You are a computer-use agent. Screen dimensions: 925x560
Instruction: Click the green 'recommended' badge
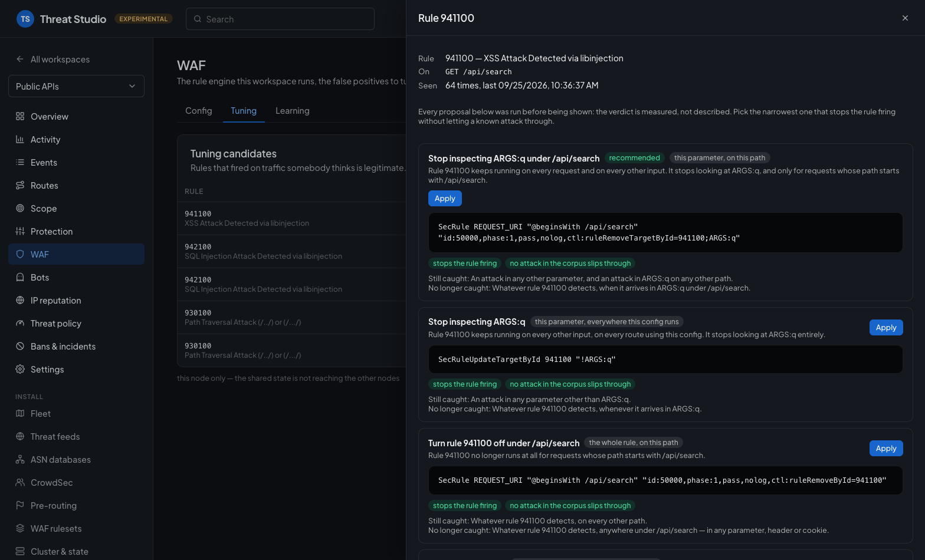[635, 158]
